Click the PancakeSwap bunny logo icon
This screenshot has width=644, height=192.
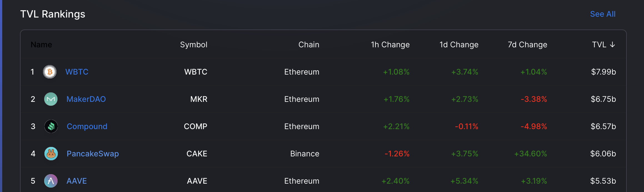51,154
